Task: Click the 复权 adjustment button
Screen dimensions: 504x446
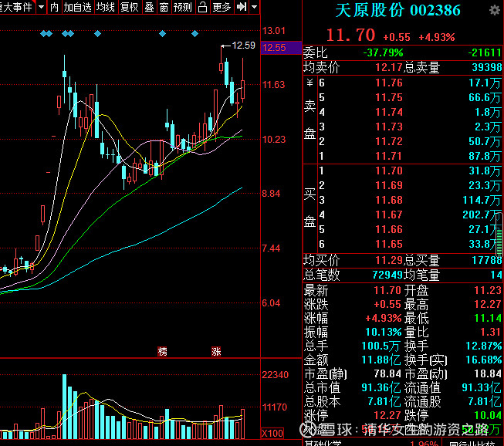Action: click(129, 7)
